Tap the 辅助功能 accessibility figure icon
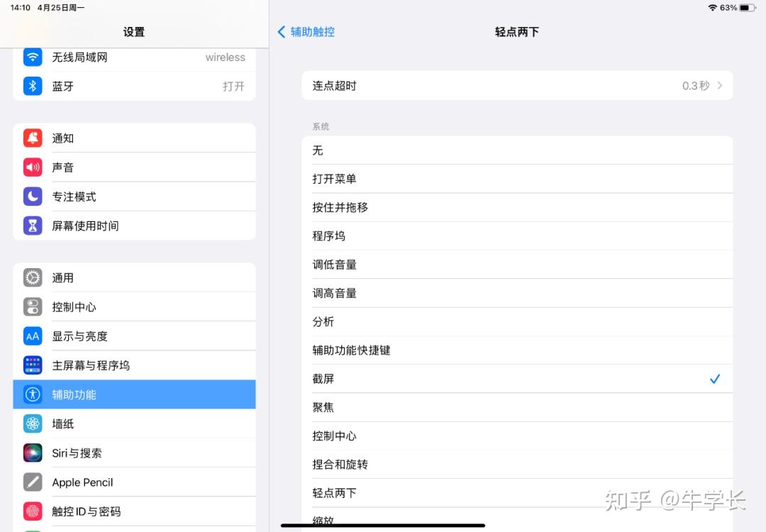Image resolution: width=766 pixels, height=532 pixels. (x=32, y=394)
